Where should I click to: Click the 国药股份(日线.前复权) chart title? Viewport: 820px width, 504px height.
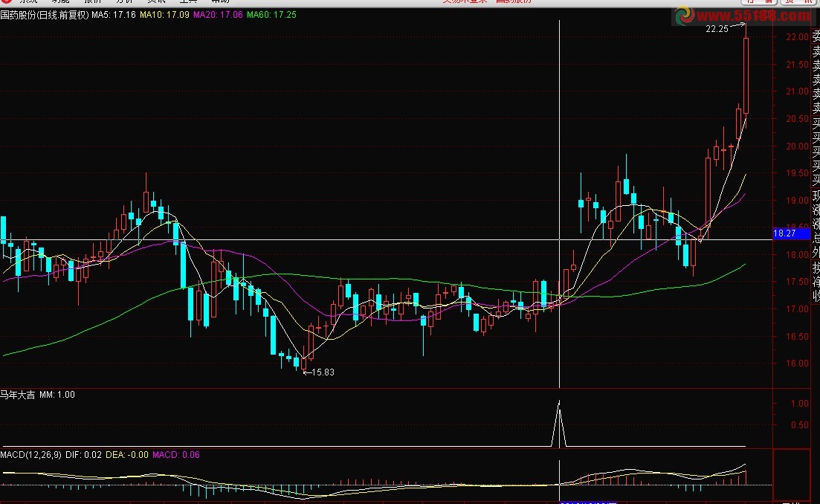coord(45,15)
